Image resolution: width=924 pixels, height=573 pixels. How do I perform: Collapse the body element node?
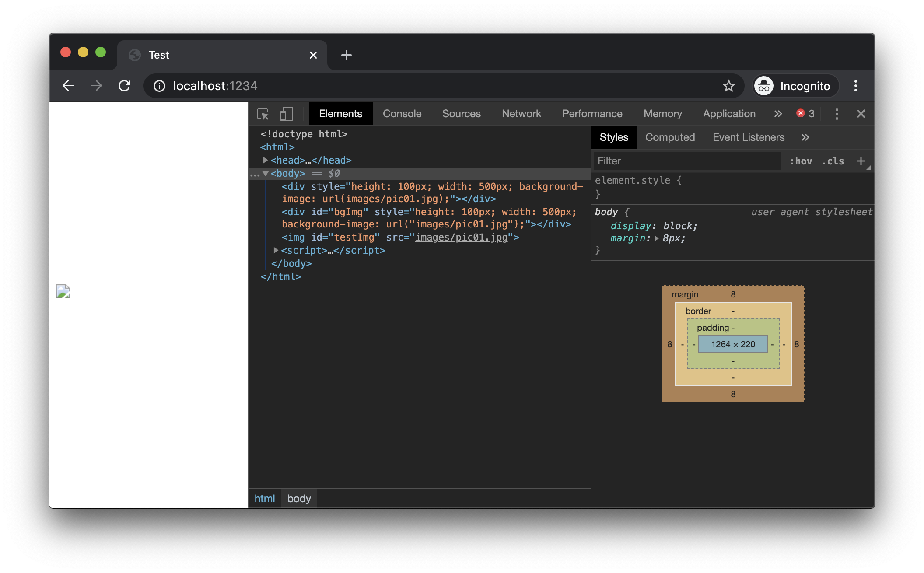click(x=265, y=174)
